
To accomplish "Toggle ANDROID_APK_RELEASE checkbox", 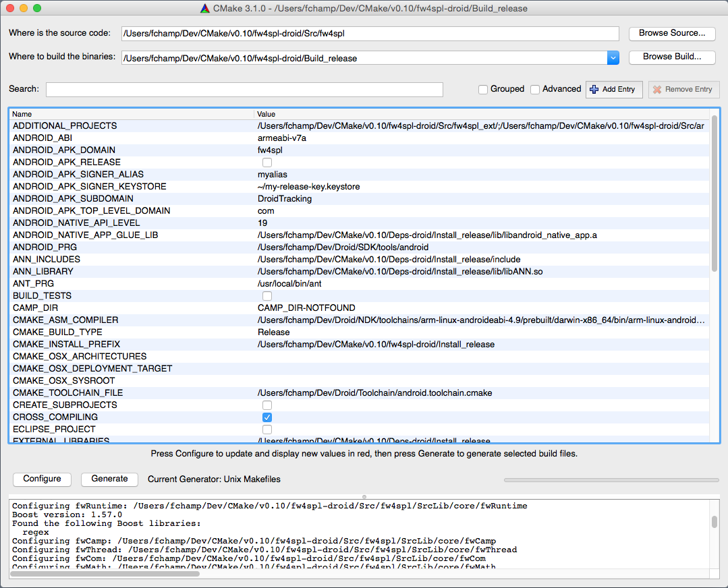I will pos(267,163).
